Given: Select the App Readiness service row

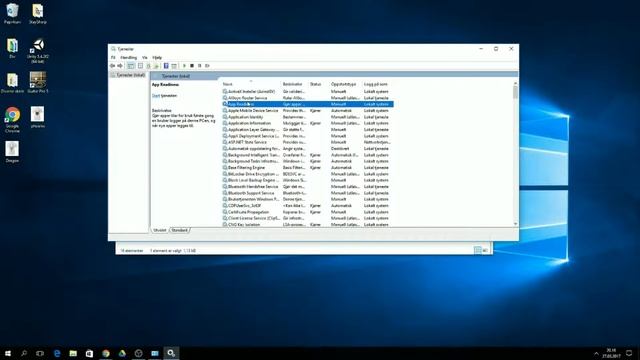Looking at the screenshot, I should point(308,104).
